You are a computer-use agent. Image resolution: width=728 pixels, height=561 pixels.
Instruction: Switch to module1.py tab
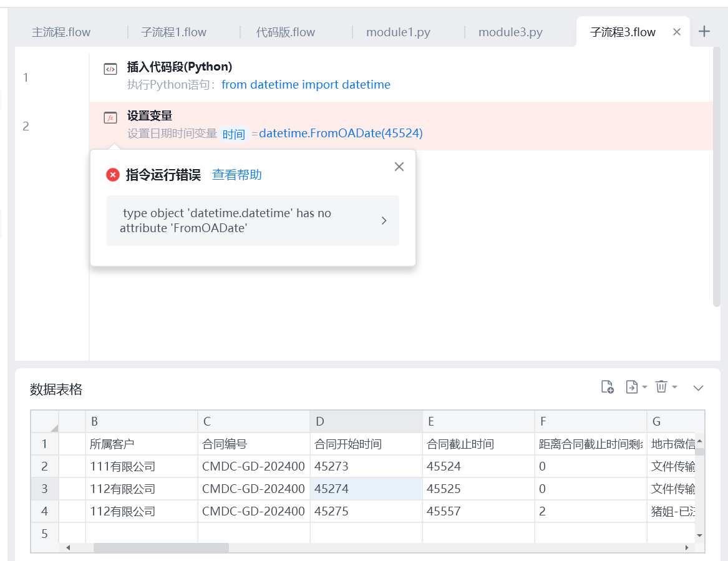click(399, 32)
